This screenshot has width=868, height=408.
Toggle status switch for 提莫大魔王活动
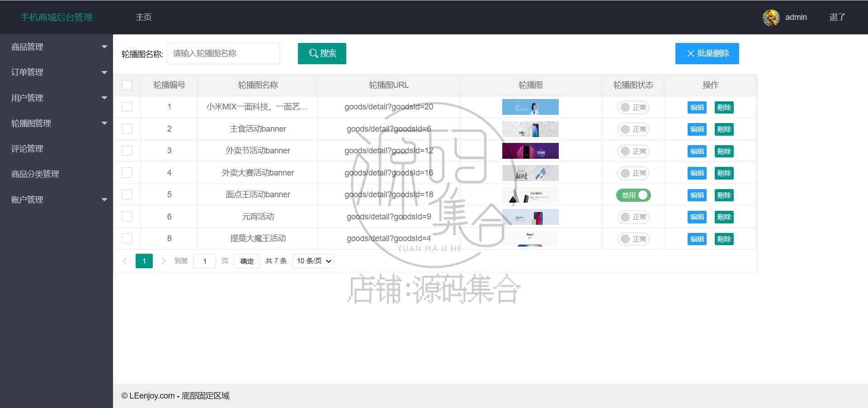pyautogui.click(x=633, y=239)
